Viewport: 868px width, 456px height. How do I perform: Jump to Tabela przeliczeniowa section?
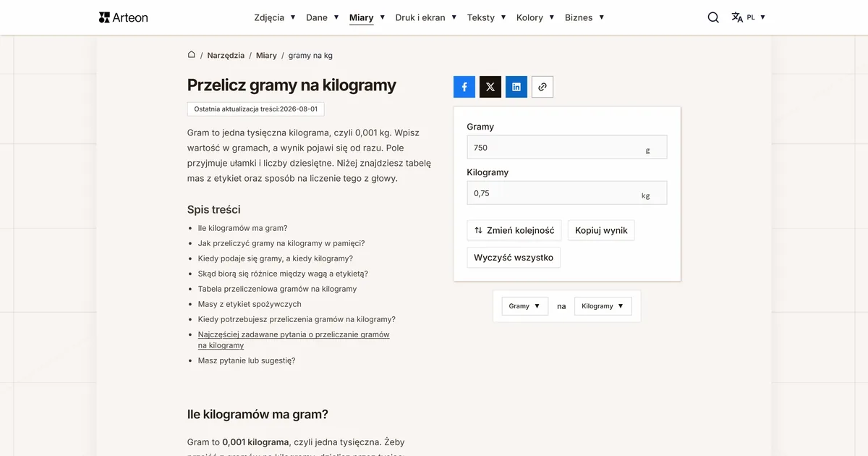(278, 289)
